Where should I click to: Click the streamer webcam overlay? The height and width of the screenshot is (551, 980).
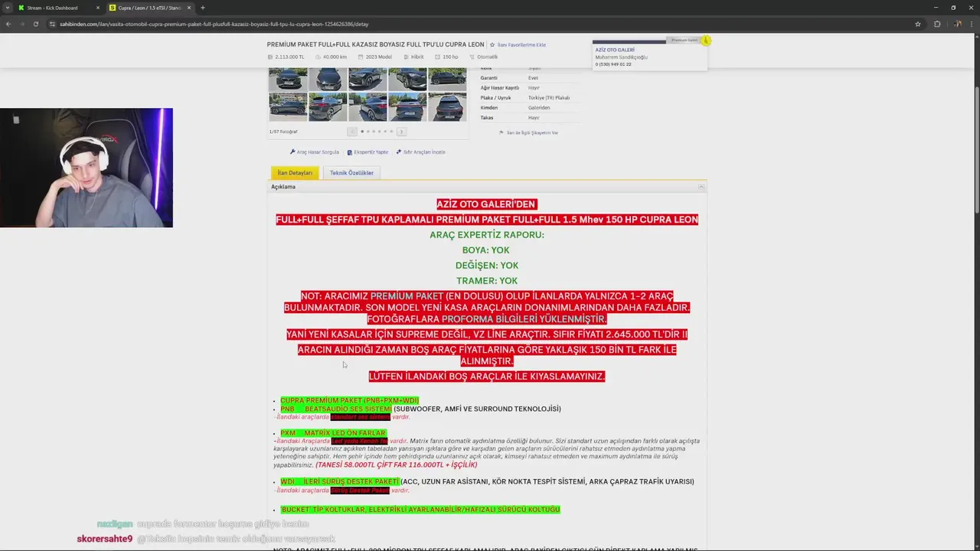pos(87,168)
